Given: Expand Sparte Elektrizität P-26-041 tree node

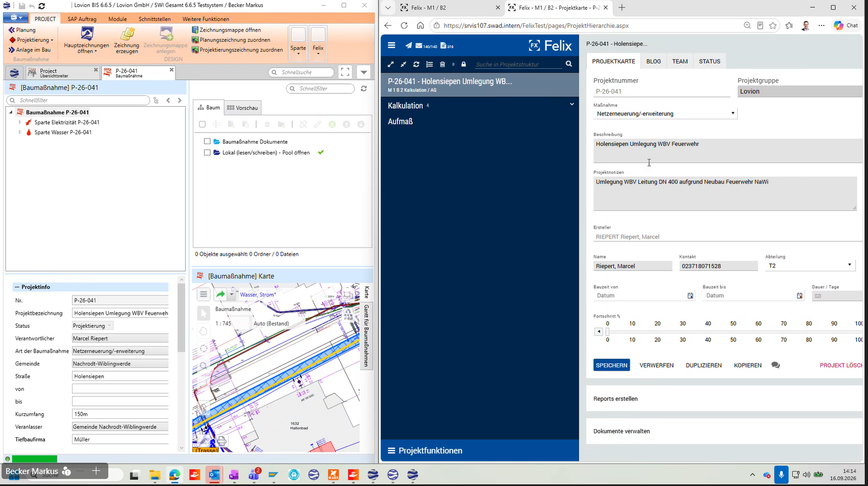Looking at the screenshot, I should (x=20, y=122).
